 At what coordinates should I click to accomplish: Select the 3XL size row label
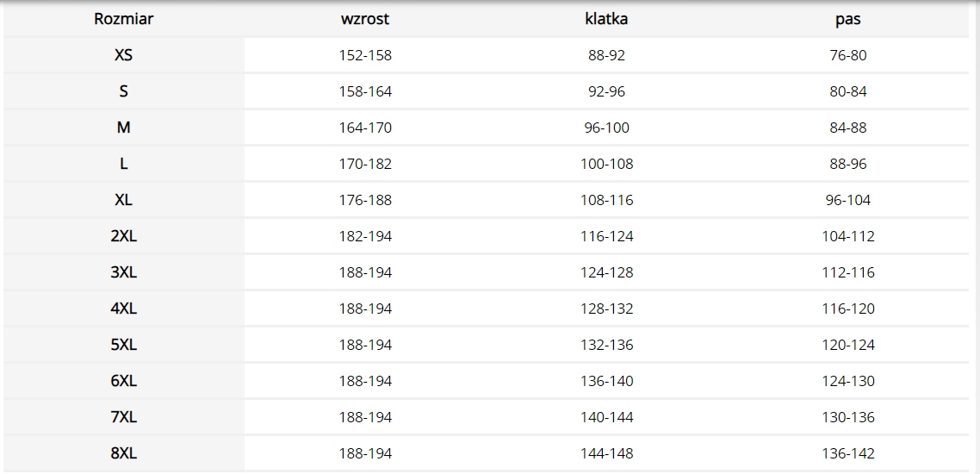point(124,272)
